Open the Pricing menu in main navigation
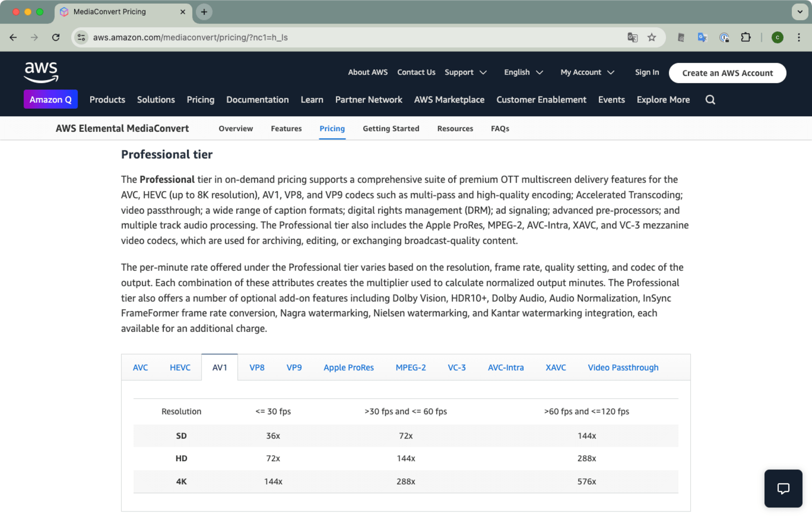The width and height of the screenshot is (812, 523). point(201,99)
